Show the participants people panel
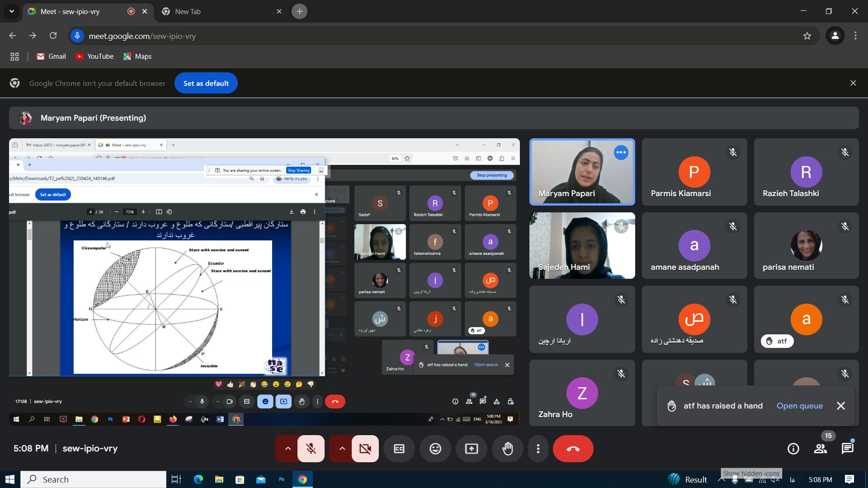 [x=821, y=449]
